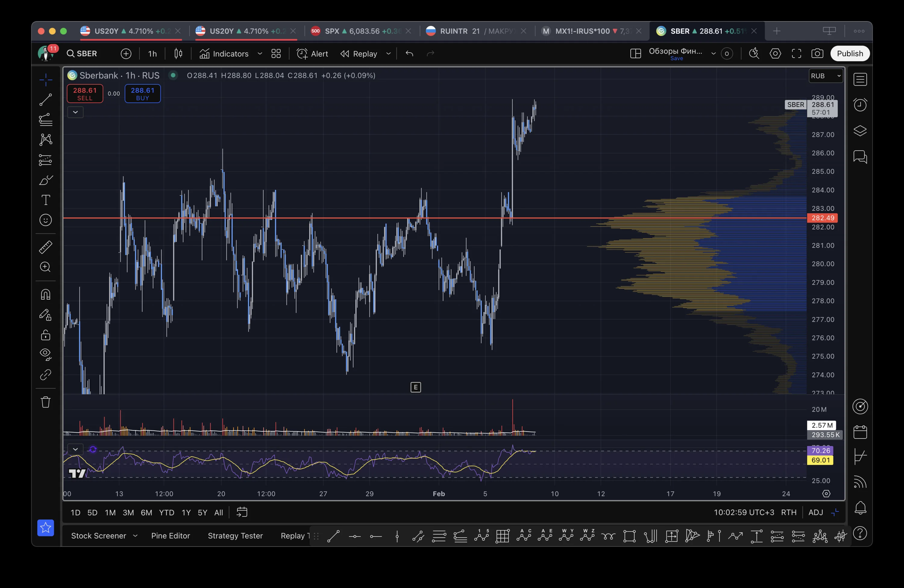Add symbol to compare with plus icon
The image size is (904, 588).
[x=126, y=54]
